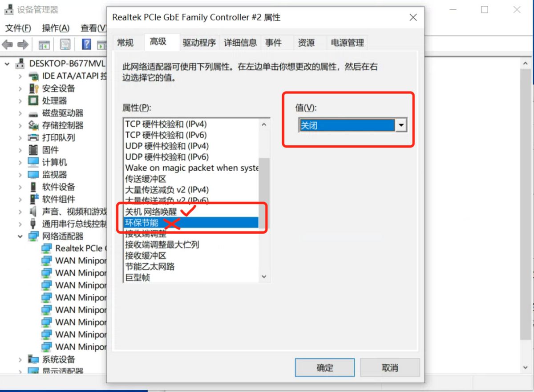Select the Realtek PCIe adapter icon

click(x=46, y=248)
